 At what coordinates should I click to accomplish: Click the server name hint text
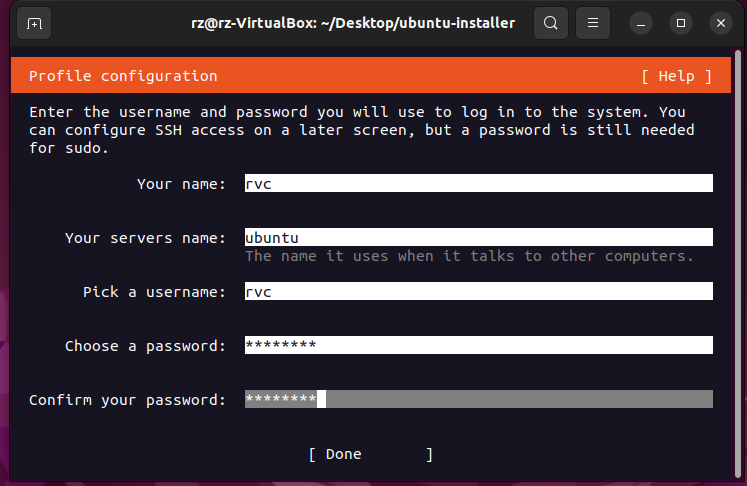point(469,256)
